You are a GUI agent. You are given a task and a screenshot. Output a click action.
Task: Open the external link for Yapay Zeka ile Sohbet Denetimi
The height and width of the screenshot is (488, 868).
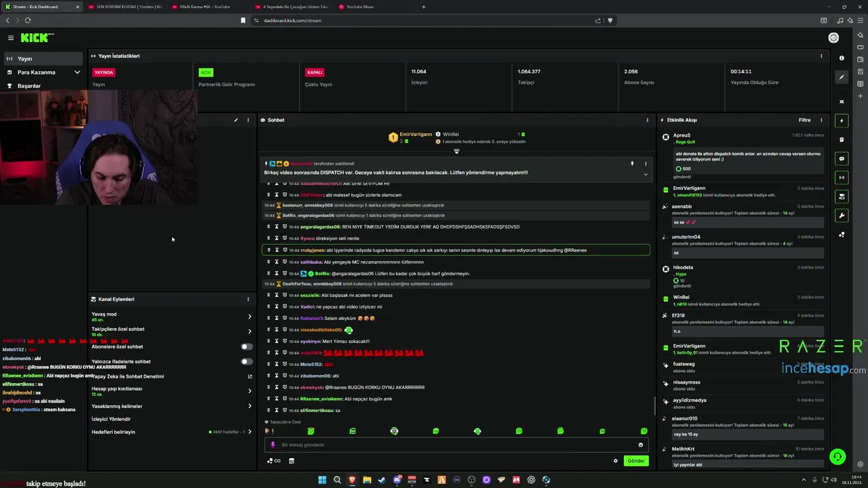(x=250, y=376)
